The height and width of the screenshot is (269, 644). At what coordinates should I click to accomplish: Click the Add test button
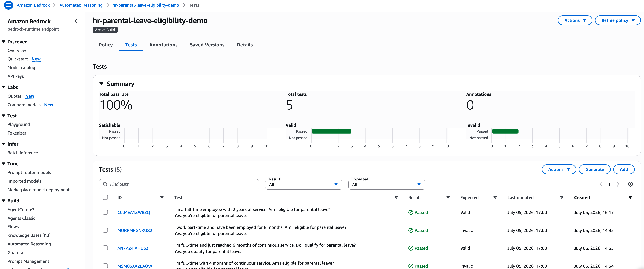(x=624, y=169)
